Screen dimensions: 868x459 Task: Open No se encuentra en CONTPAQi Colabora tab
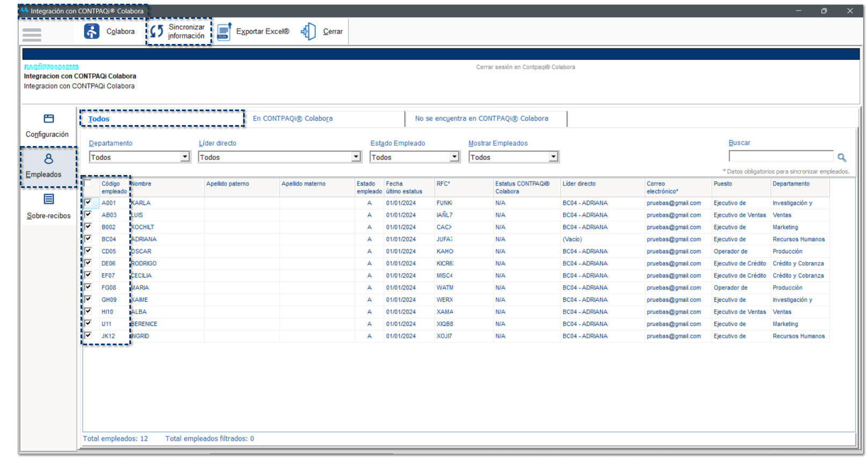482,119
